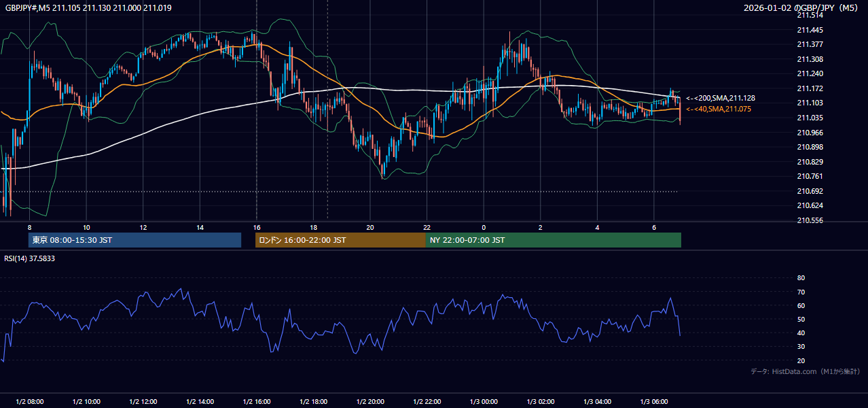This screenshot has height=408, width=868.
Task: Click price axis value 211.445
Action: (x=810, y=30)
